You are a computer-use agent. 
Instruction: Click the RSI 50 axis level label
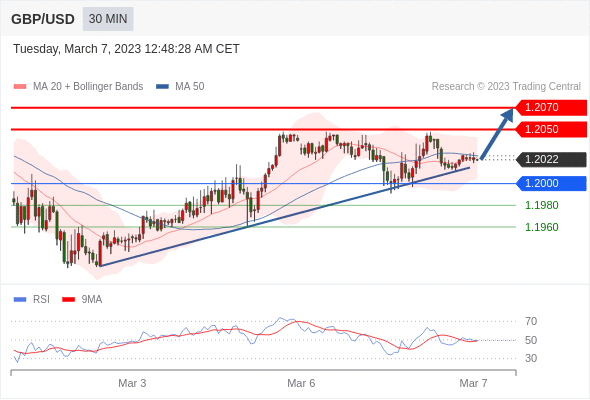(x=531, y=340)
